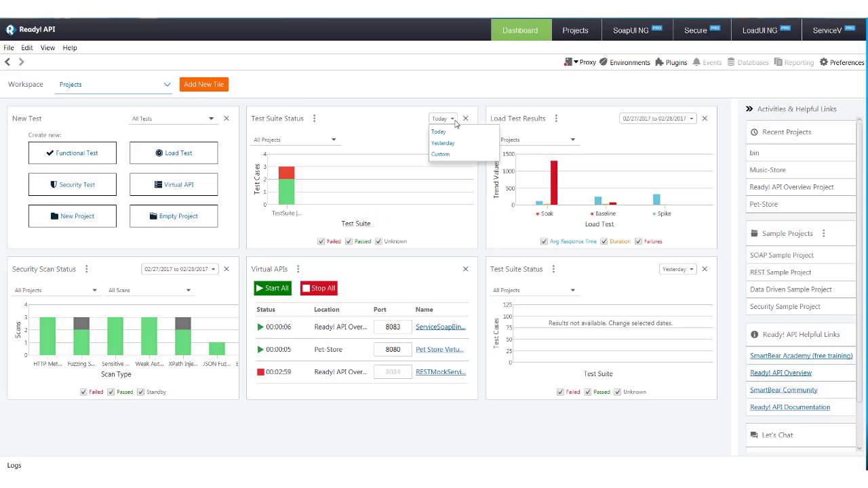Click the Environments toolbar icon
Viewport: 868px width, 488px height.
604,62
